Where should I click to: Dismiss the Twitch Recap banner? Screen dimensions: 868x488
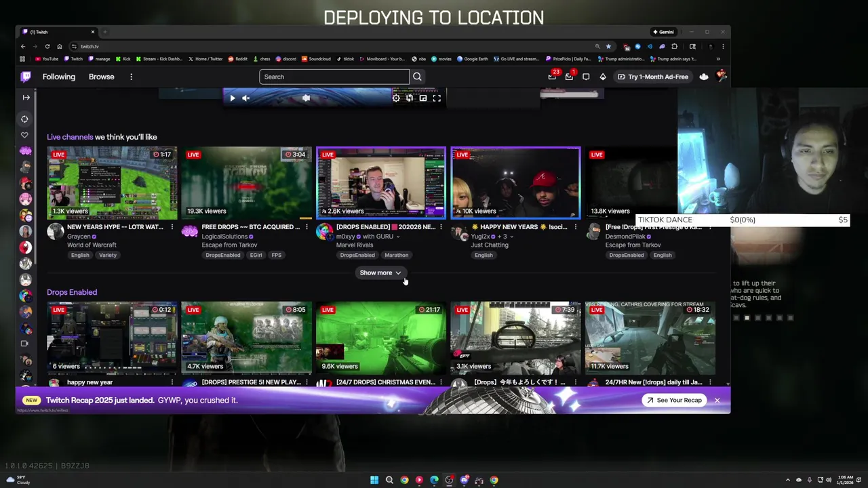click(x=717, y=400)
